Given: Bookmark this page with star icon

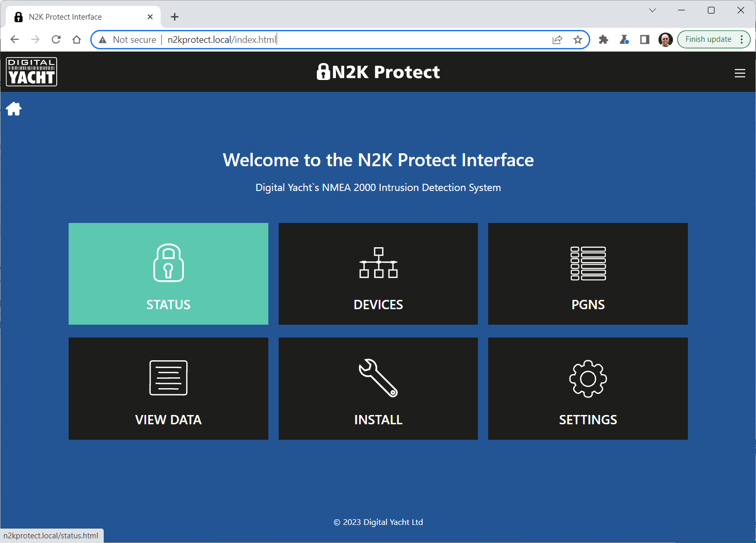Looking at the screenshot, I should coord(578,40).
